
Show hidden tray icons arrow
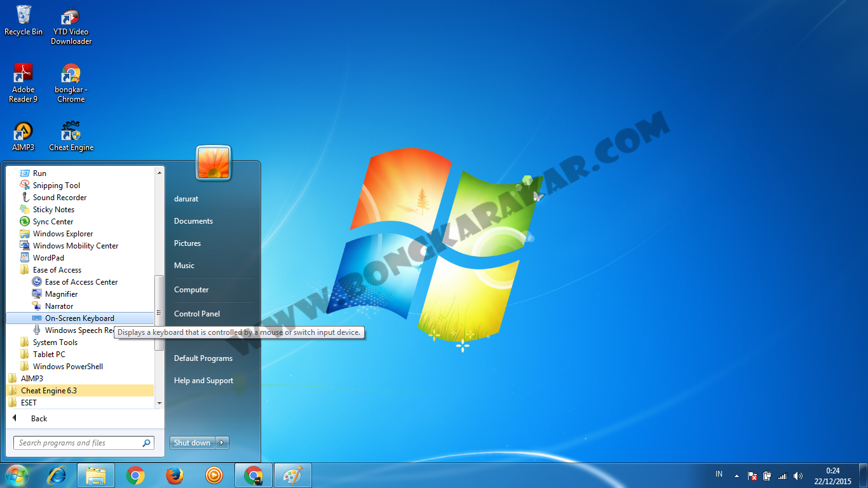click(736, 475)
